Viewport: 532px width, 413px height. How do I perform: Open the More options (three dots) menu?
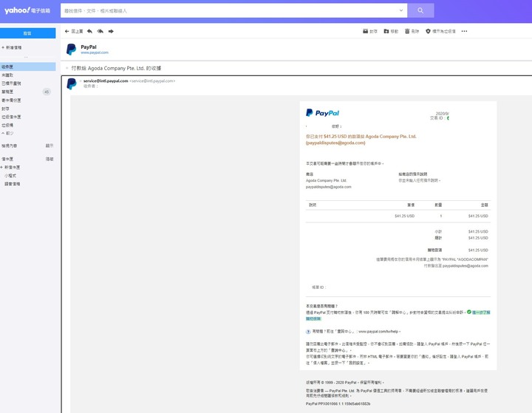464,31
